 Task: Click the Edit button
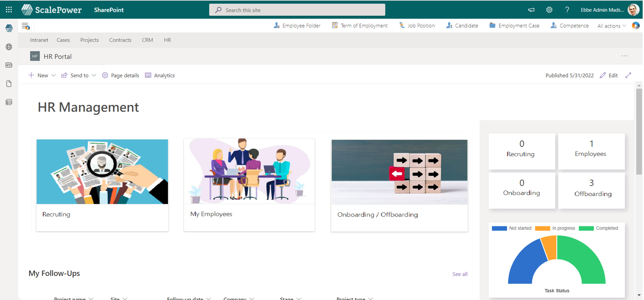click(609, 75)
